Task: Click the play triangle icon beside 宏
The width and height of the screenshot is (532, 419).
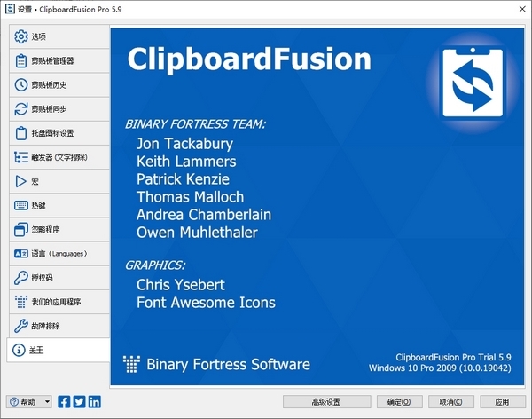Action: pyautogui.click(x=20, y=181)
